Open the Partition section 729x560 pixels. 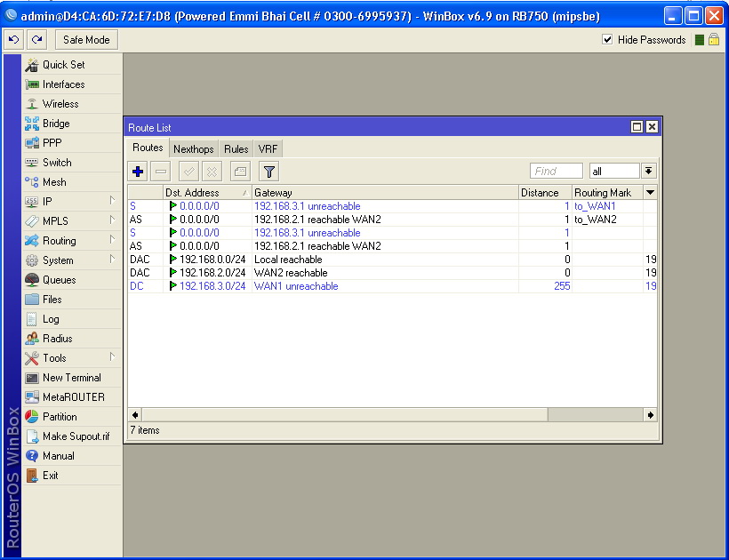(72, 416)
